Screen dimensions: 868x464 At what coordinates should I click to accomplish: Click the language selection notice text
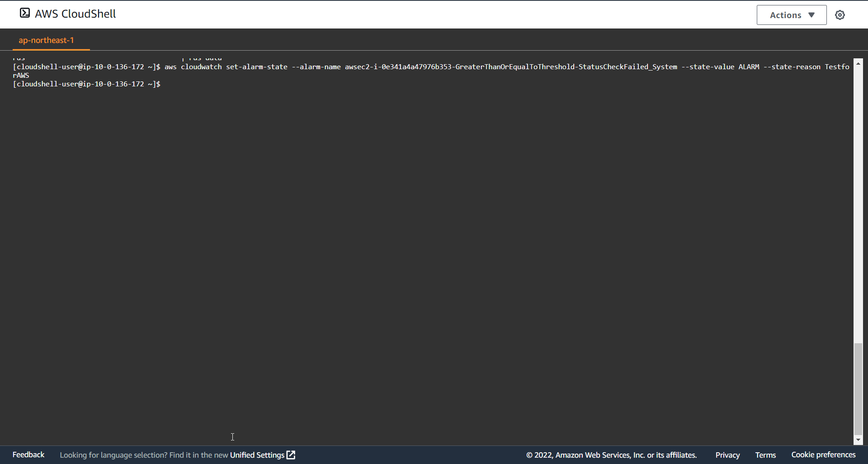(145, 455)
